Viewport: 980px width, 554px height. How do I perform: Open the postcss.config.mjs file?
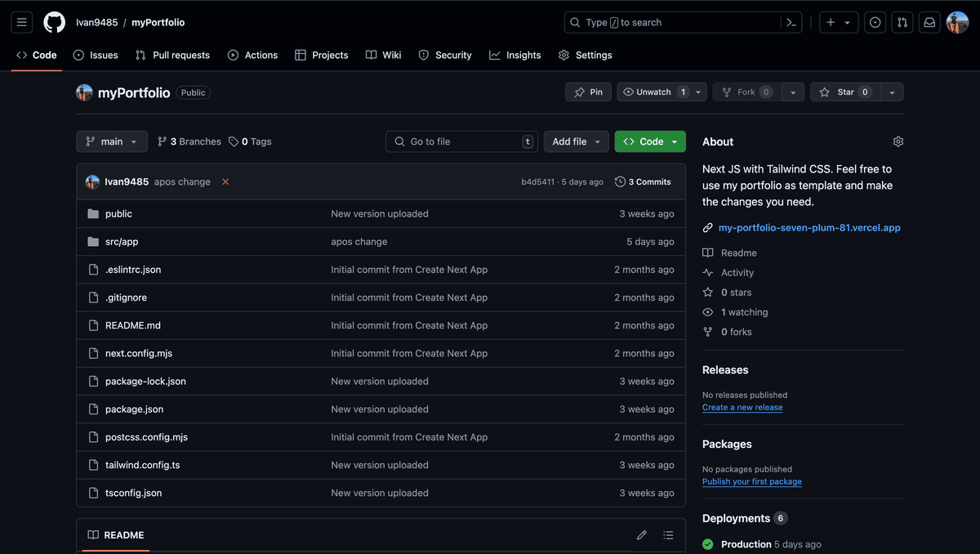click(x=146, y=437)
